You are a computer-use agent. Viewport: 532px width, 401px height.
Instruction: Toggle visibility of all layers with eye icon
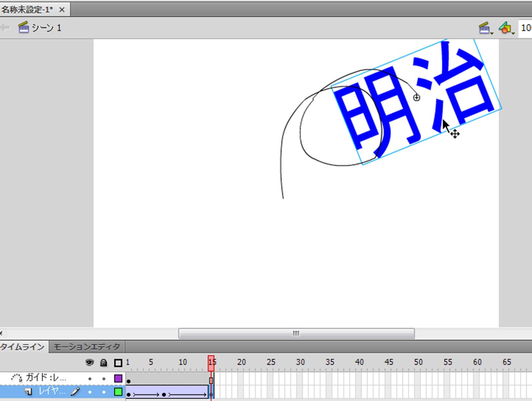click(89, 362)
